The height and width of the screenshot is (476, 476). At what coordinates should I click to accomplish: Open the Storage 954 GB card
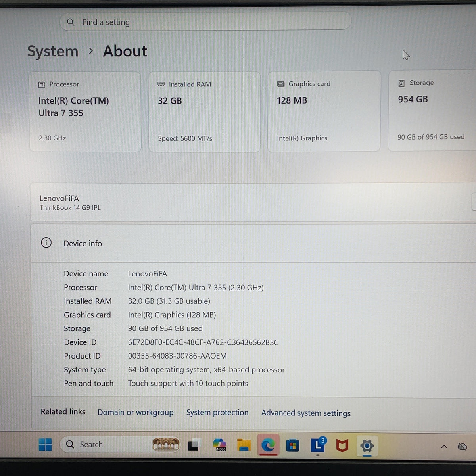point(432,110)
